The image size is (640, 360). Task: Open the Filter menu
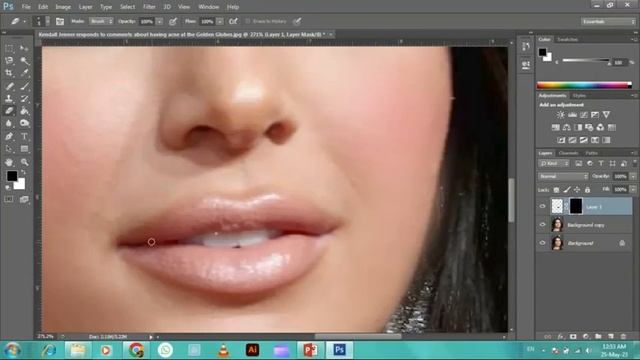coord(149,7)
